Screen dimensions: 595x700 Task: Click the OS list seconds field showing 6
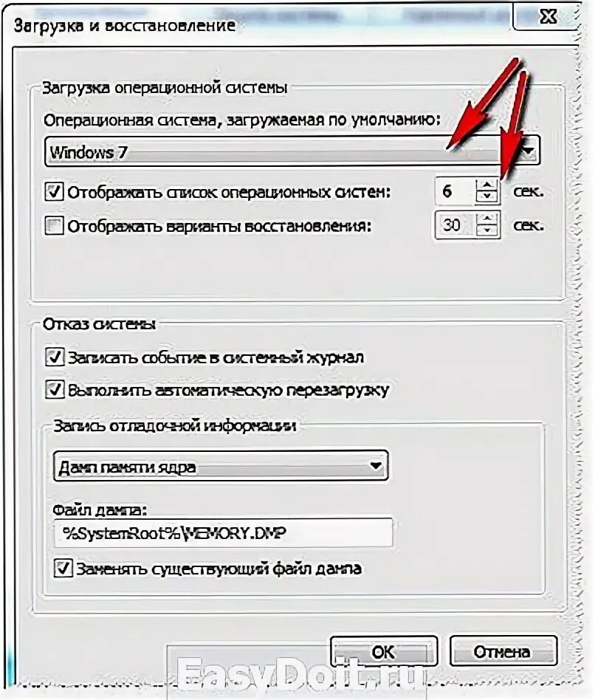455,191
